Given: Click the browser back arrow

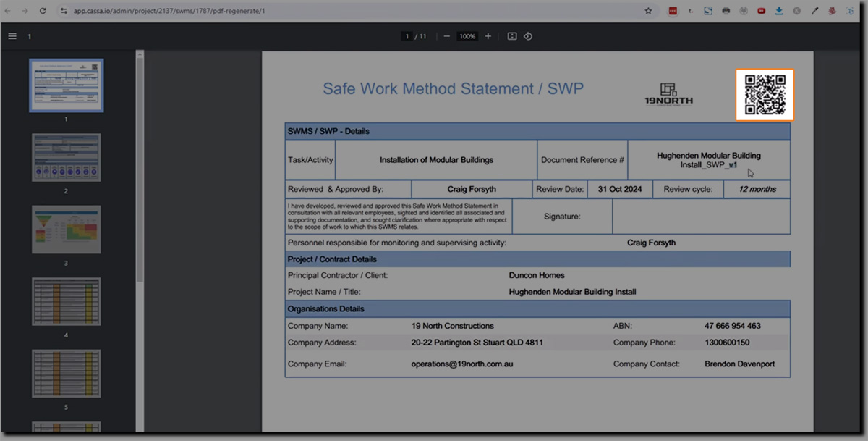Looking at the screenshot, I should coord(8,11).
